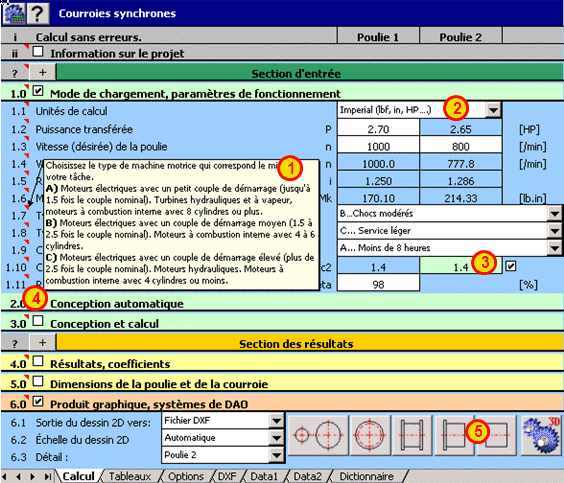Uncheck Mode de chargement section checkbox
Screen dimensions: 564x483
(x=38, y=91)
